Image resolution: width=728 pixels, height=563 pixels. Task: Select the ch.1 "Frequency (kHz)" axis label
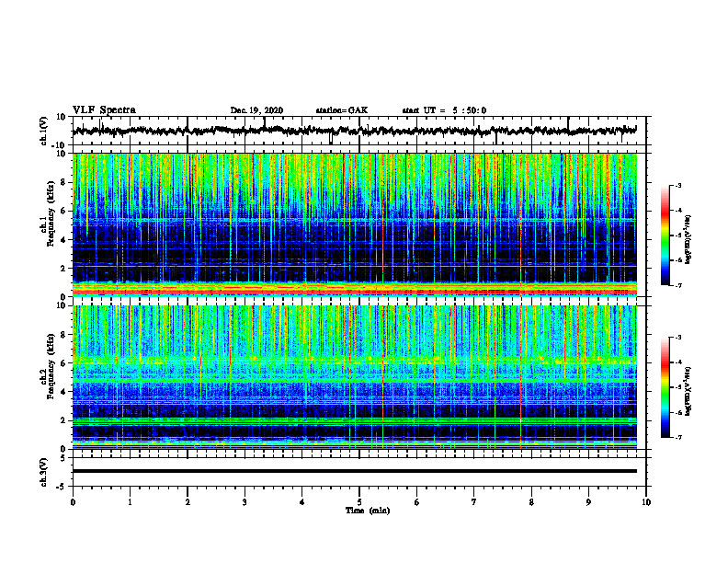coord(51,214)
